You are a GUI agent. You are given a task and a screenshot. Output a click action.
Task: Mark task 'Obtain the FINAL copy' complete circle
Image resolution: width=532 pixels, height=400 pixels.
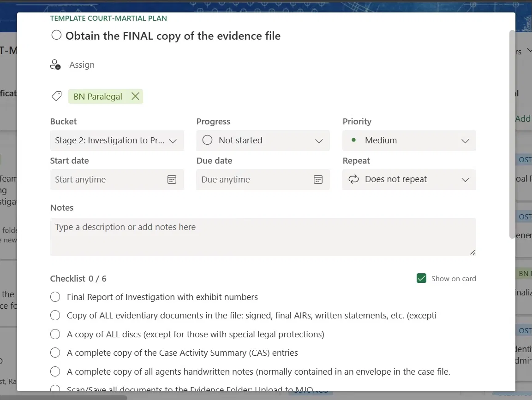56,35
